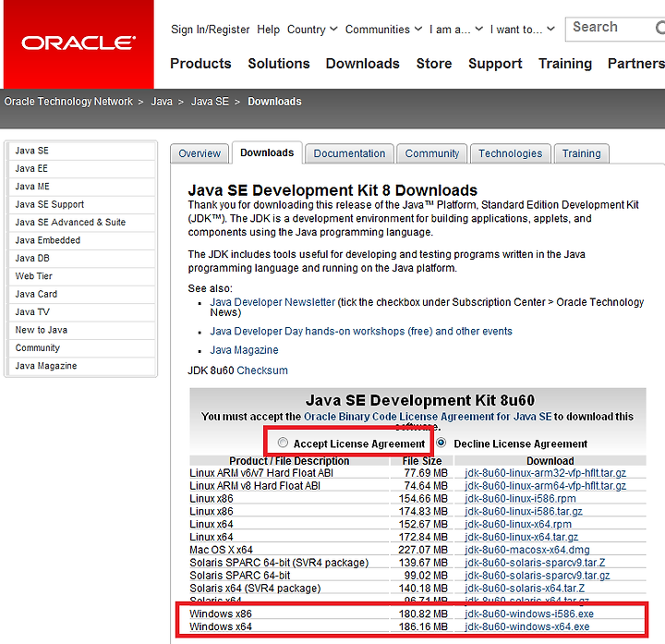Open Java Magazine link in See also
The width and height of the screenshot is (665, 644).
244,350
